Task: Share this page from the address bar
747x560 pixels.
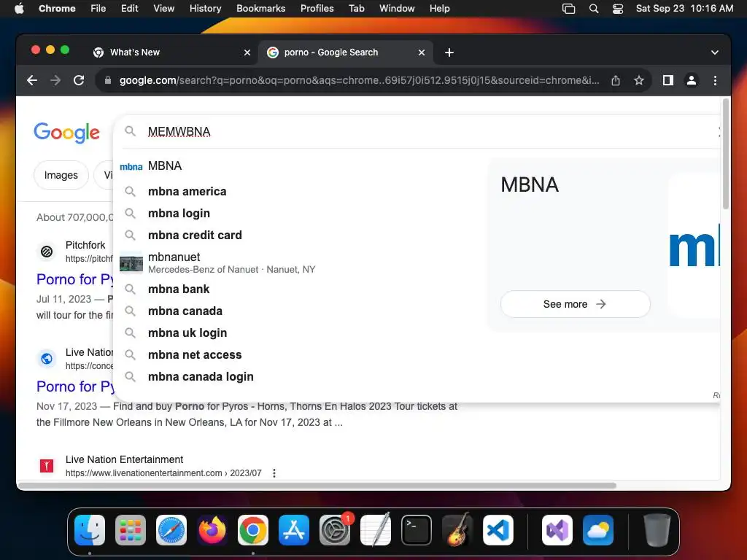Action: click(616, 80)
